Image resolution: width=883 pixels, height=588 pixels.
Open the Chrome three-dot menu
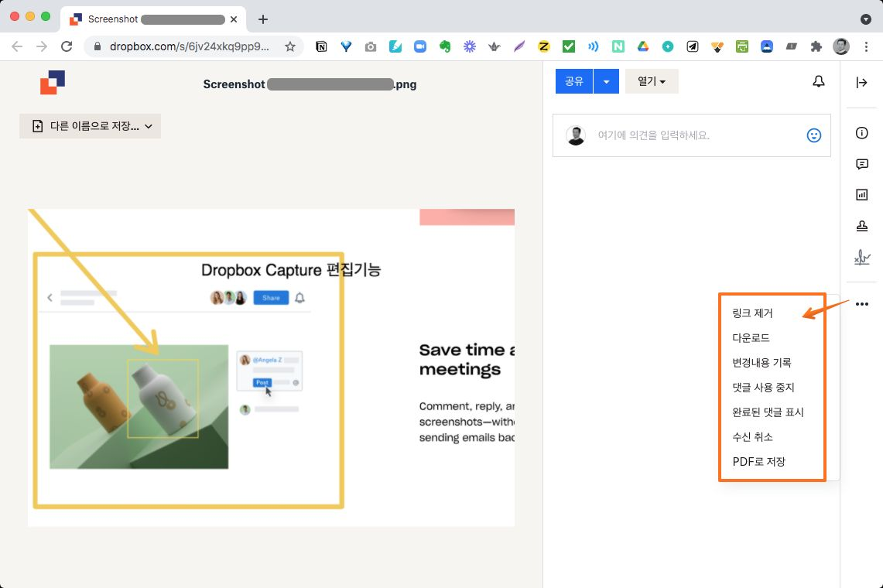(x=866, y=46)
